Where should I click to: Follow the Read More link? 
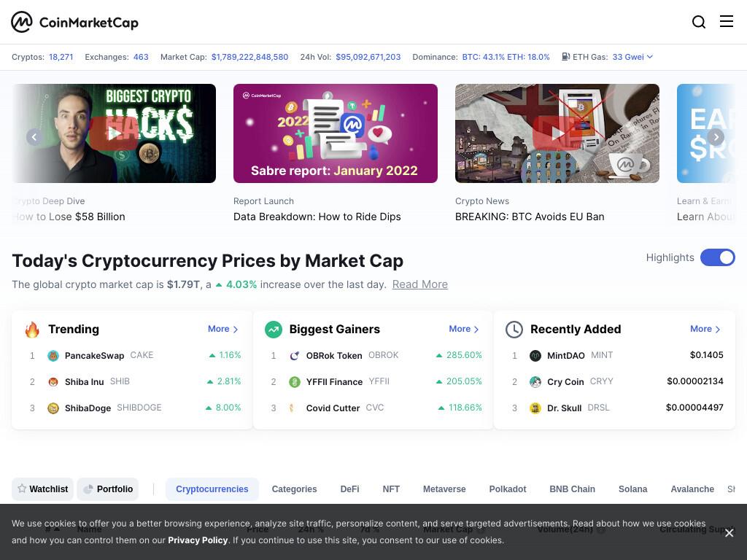click(x=419, y=284)
